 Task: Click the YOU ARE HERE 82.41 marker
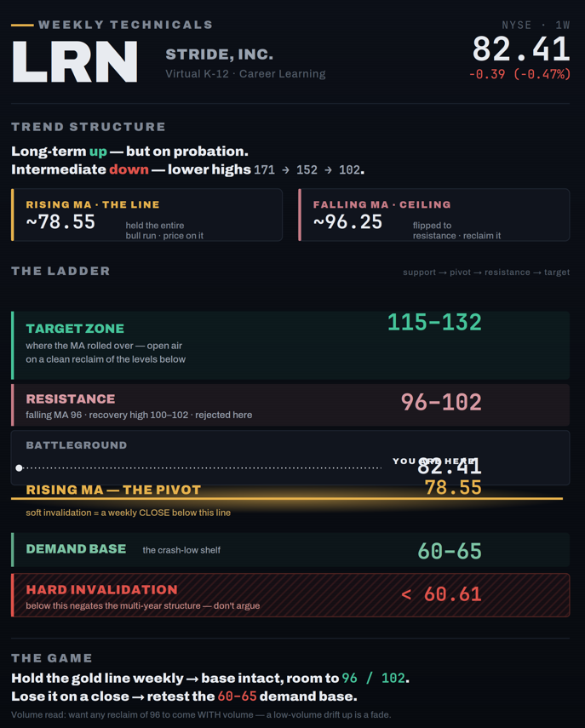pyautogui.click(x=437, y=465)
